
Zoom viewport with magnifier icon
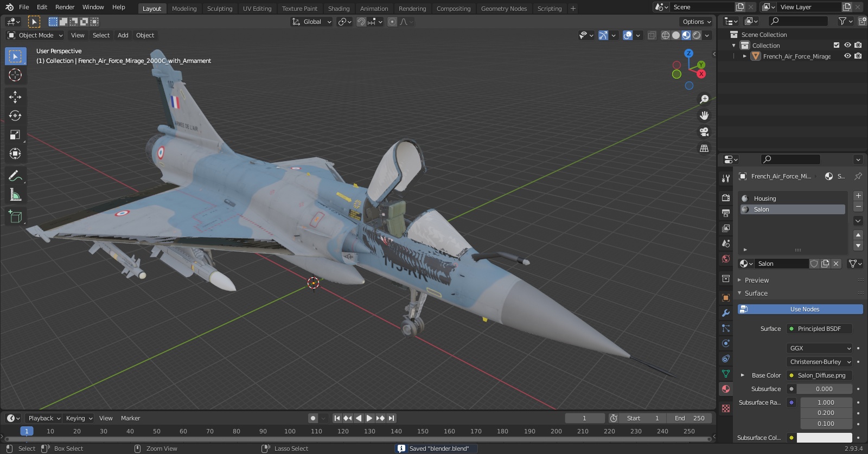[704, 99]
